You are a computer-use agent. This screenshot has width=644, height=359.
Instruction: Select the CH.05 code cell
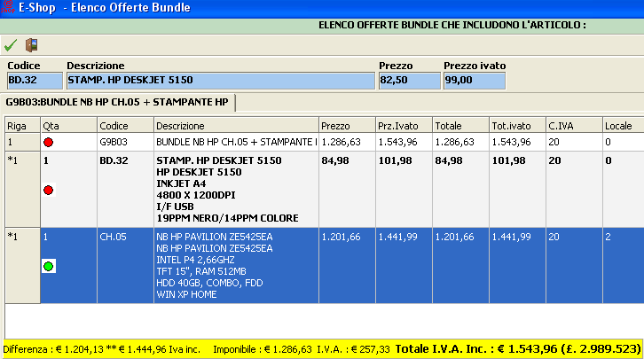125,265
